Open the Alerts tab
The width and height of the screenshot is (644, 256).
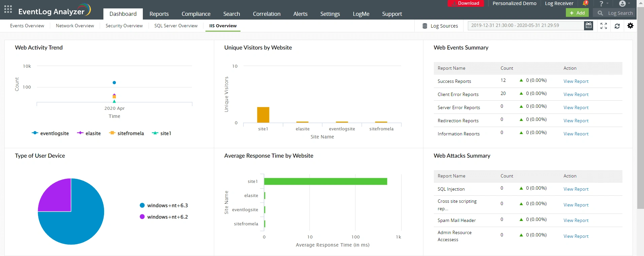point(300,14)
